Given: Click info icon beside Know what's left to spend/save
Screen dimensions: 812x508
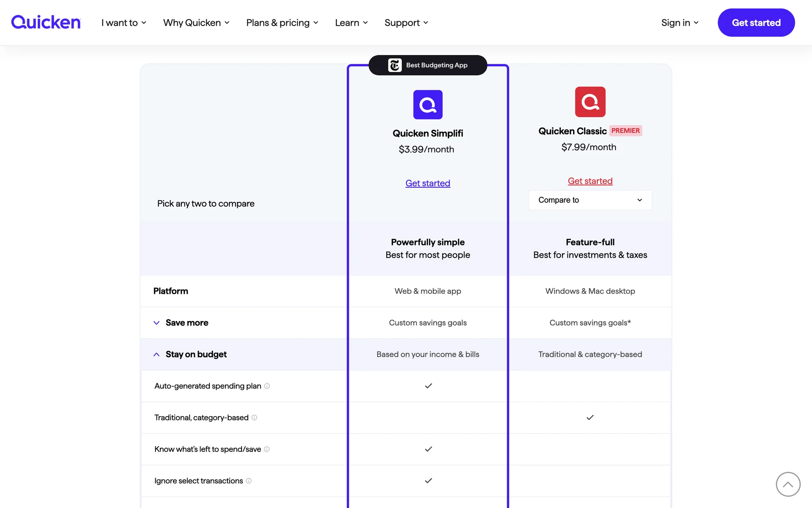Looking at the screenshot, I should point(267,449).
